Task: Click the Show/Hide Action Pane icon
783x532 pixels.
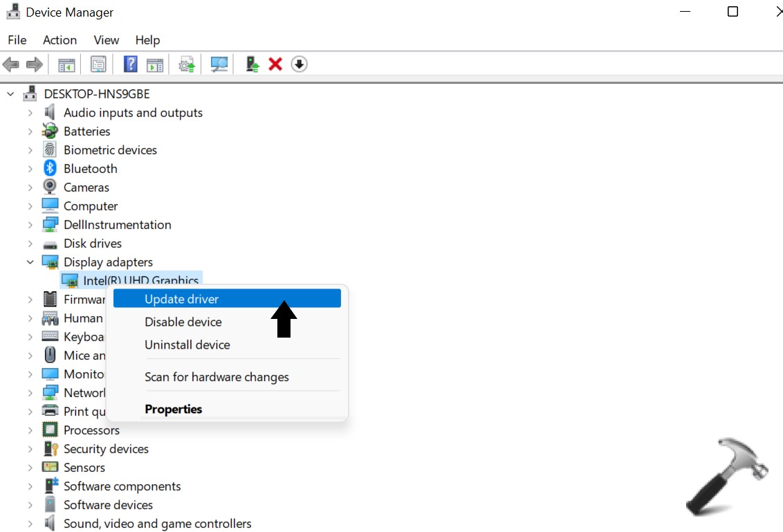Action: tap(155, 64)
